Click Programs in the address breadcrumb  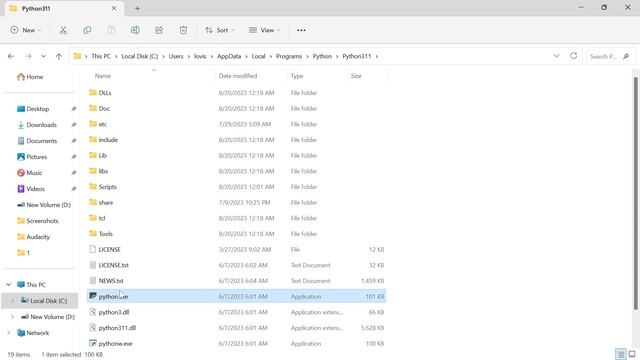tap(289, 56)
